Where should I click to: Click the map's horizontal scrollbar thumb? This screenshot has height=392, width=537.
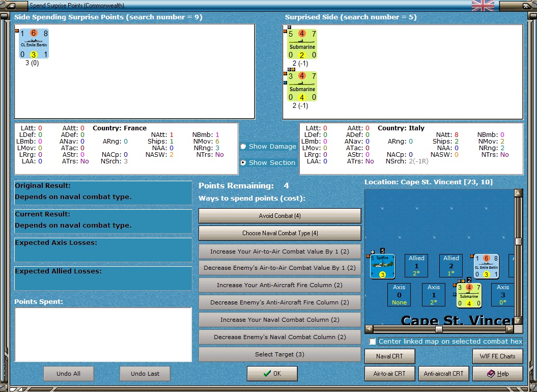[x=439, y=329]
